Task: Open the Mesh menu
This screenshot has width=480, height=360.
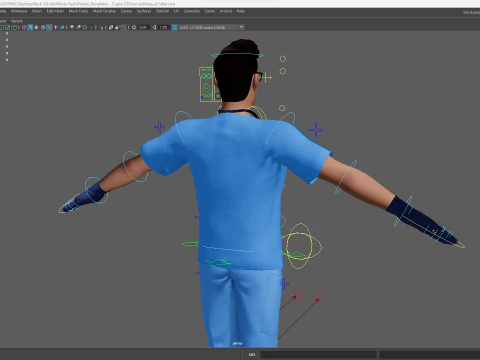Action: [37, 11]
